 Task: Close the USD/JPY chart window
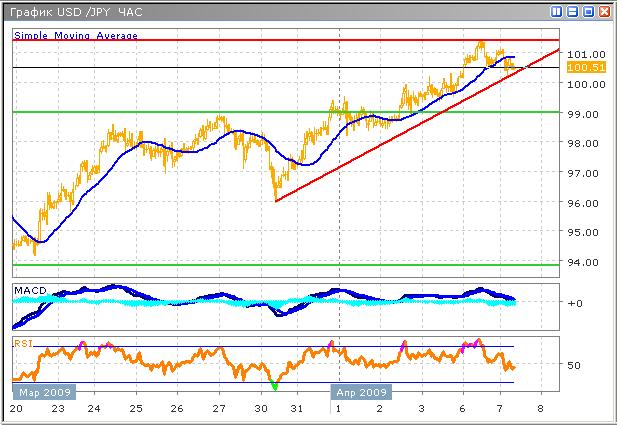[x=604, y=12]
